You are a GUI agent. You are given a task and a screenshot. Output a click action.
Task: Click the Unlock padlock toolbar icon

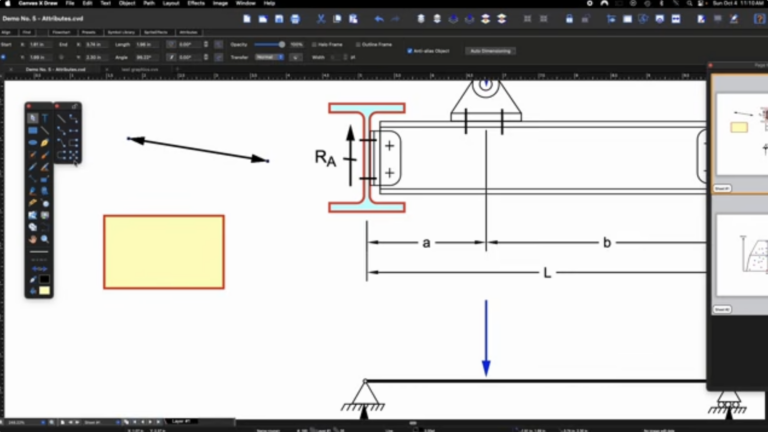pos(585,19)
